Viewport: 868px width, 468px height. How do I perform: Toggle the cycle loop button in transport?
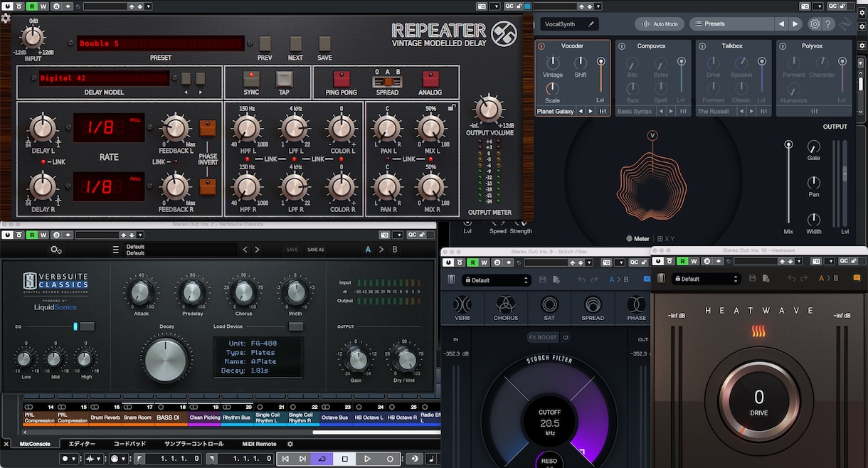pyautogui.click(x=322, y=459)
